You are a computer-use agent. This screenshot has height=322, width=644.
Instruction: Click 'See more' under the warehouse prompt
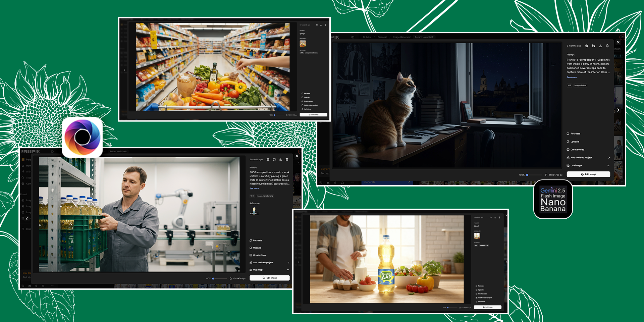(x=254, y=189)
